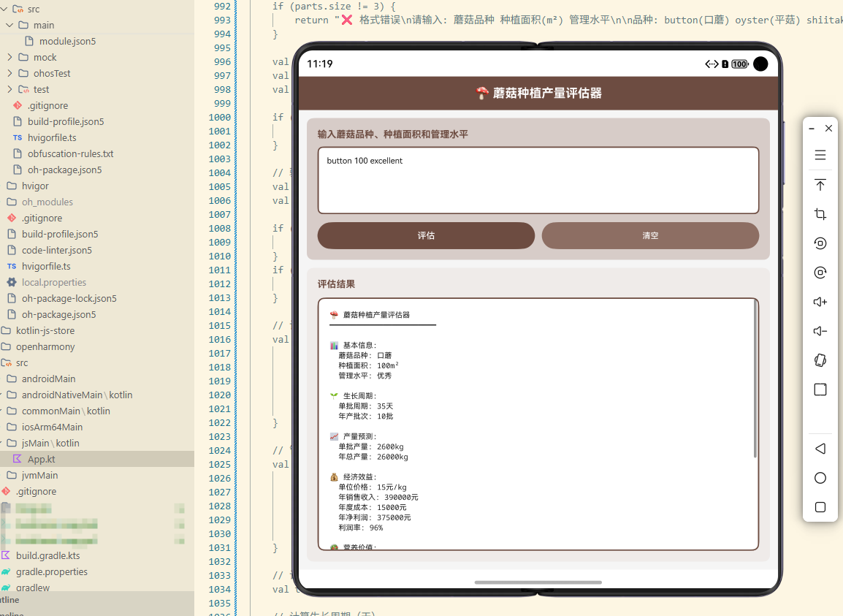Click the battery indicator in phone status bar

point(740,64)
